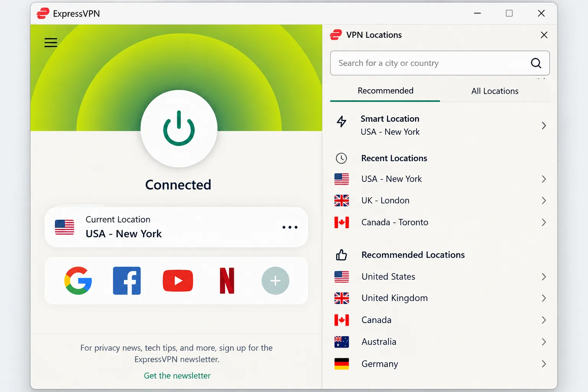Image resolution: width=588 pixels, height=392 pixels.
Task: Click the Germany flag icon
Action: (x=341, y=364)
